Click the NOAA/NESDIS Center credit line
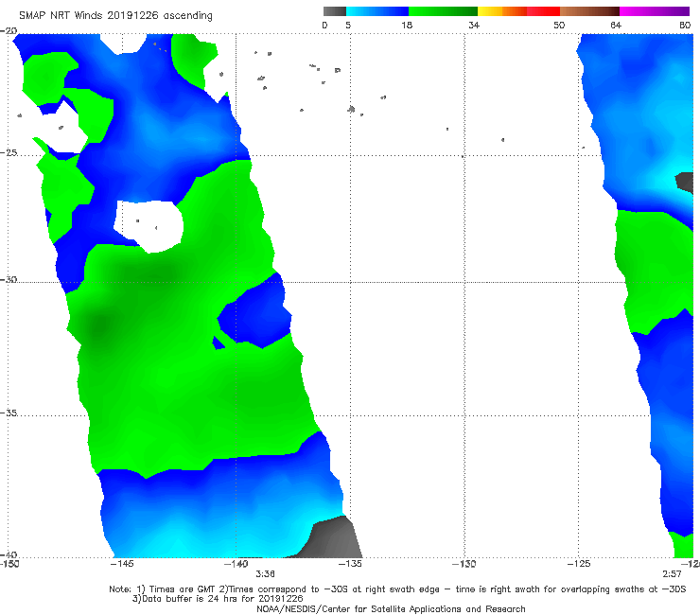Image resolution: width=700 pixels, height=615 pixels. point(391,608)
